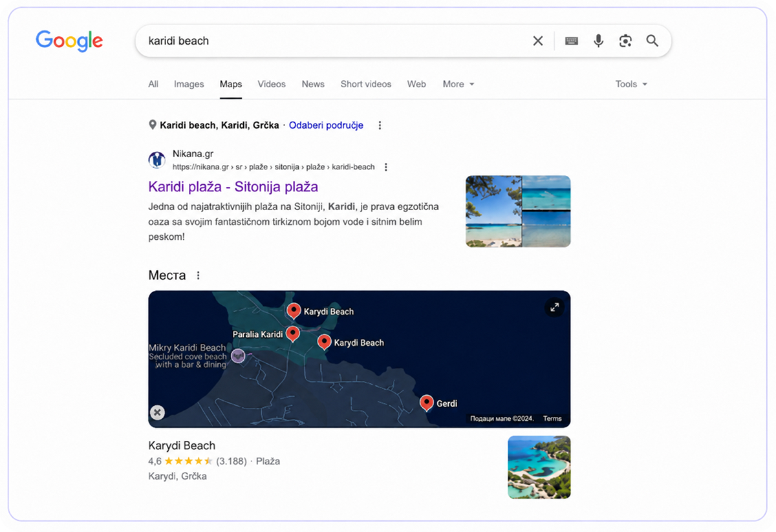Click the Места section heading
Image resolution: width=776 pixels, height=532 pixels.
(x=167, y=275)
